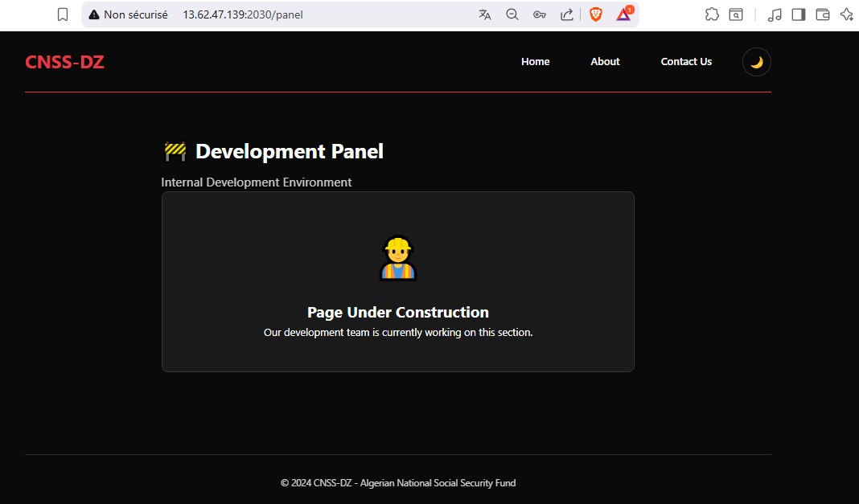Open the Leo AI sparkle icon

tap(847, 14)
